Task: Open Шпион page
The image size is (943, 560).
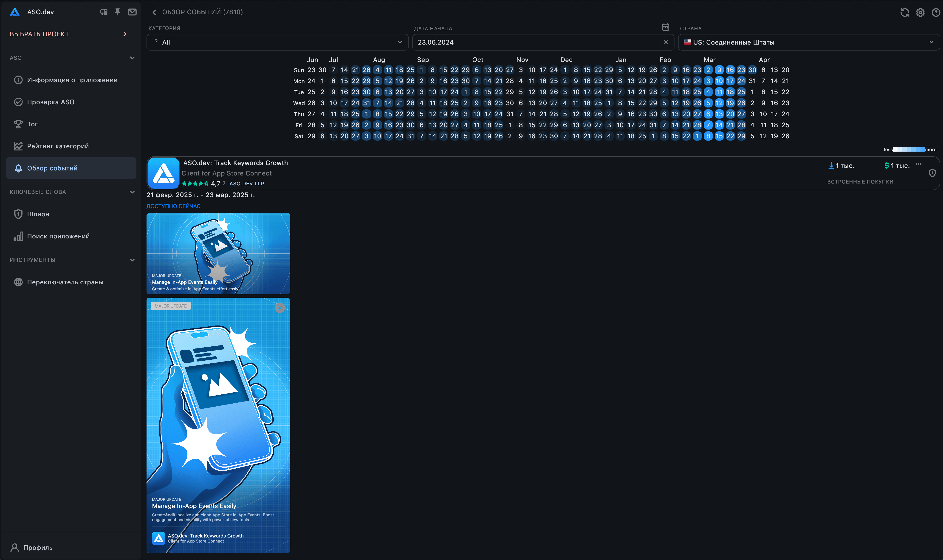Action: click(71, 214)
